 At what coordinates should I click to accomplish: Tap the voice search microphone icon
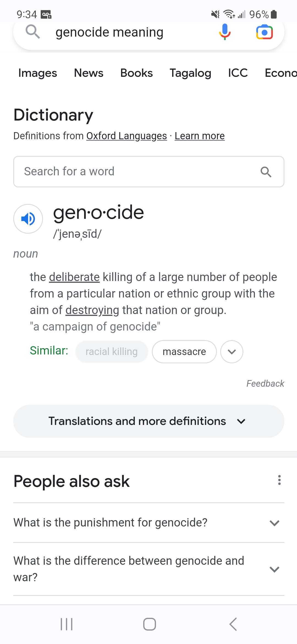click(225, 32)
